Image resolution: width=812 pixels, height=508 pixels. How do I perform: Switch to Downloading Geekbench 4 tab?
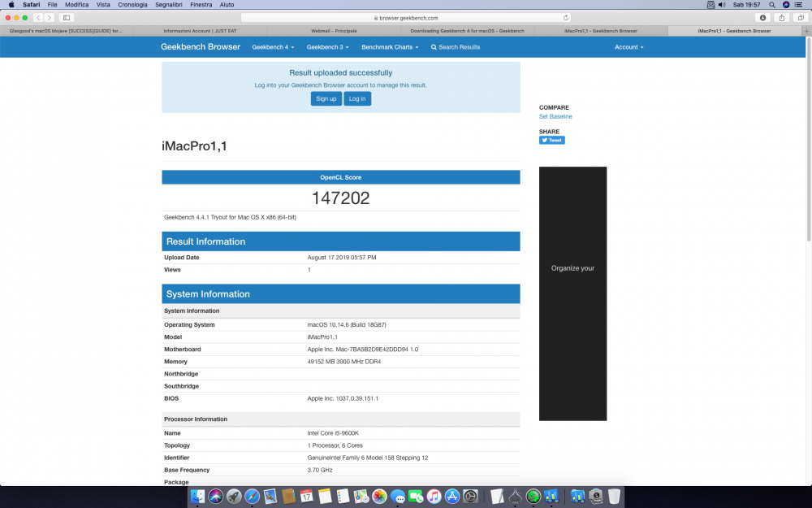click(x=467, y=31)
